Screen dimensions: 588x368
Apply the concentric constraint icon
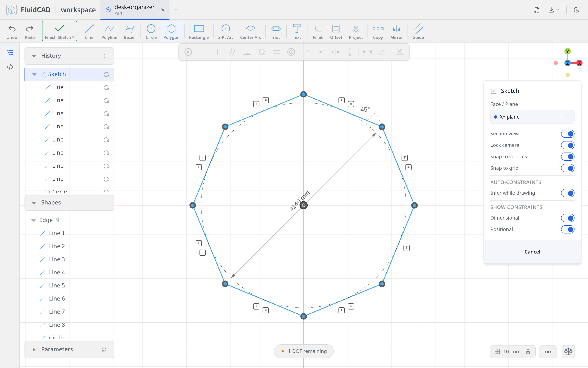pyautogui.click(x=291, y=52)
